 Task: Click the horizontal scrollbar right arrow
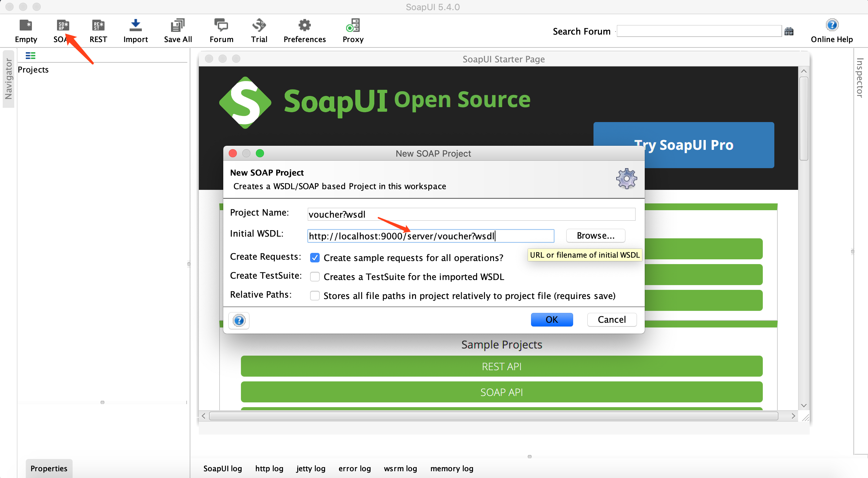[793, 416]
